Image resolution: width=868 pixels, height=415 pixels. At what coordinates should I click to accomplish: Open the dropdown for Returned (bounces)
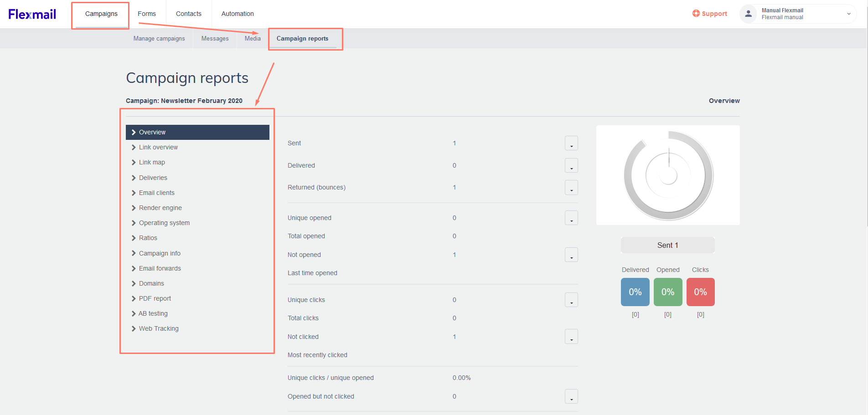(571, 187)
